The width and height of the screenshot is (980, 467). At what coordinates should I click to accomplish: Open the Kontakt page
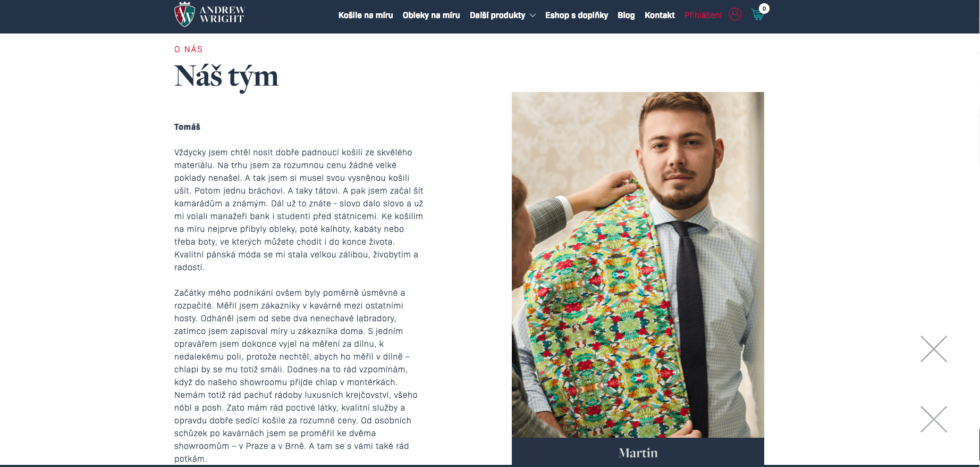[660, 15]
